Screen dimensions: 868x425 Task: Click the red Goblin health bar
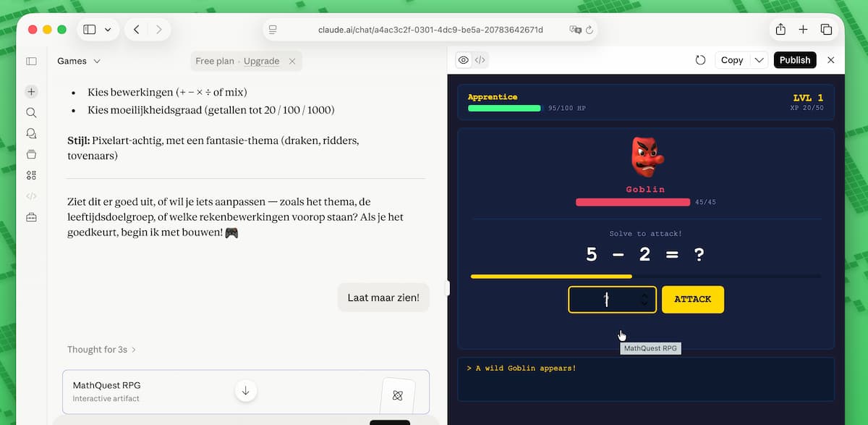633,202
